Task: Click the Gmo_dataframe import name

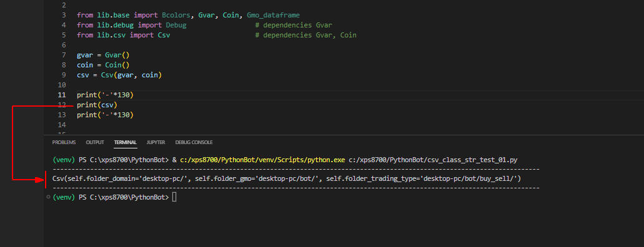Action: pyautogui.click(x=273, y=15)
